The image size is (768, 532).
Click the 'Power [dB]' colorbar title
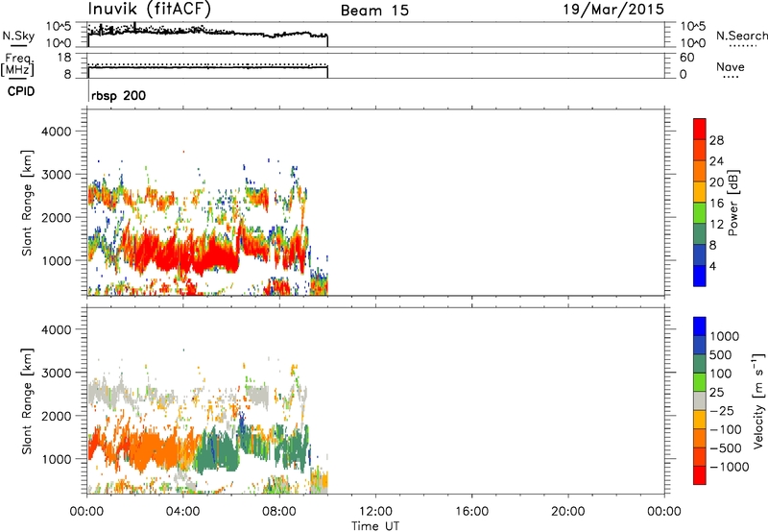tap(732, 203)
